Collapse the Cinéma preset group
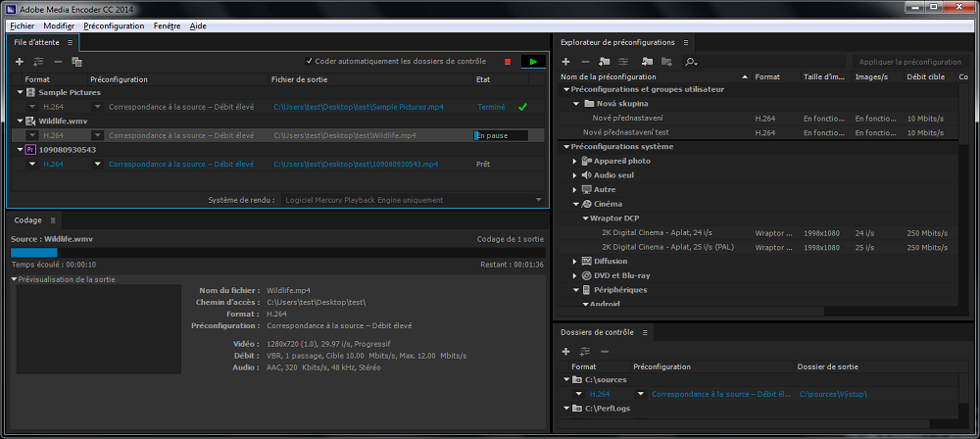The width and height of the screenshot is (980, 439). (x=576, y=204)
